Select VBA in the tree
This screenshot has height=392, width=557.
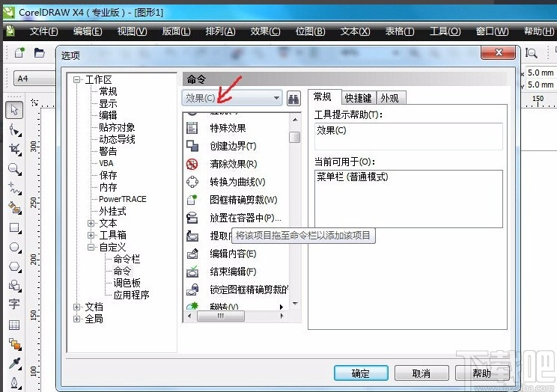click(106, 163)
